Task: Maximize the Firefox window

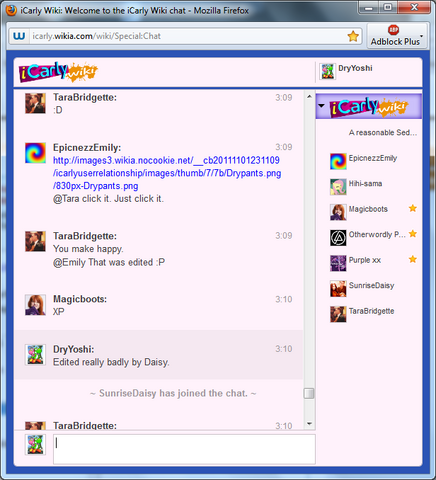Action: point(388,8)
